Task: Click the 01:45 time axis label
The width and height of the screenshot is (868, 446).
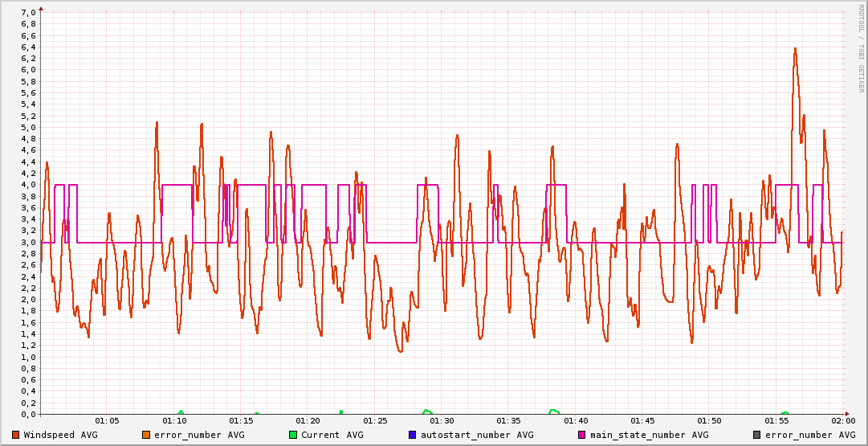Action: (642, 421)
